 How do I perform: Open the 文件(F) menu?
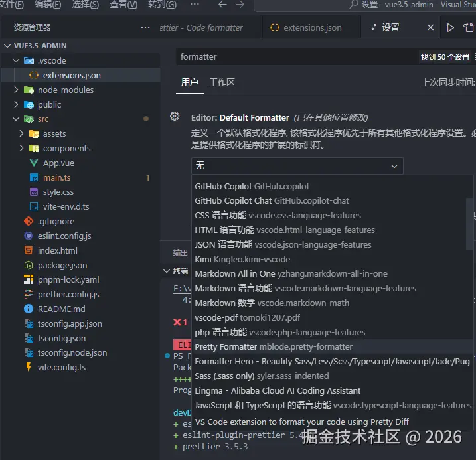pyautogui.click(x=12, y=5)
